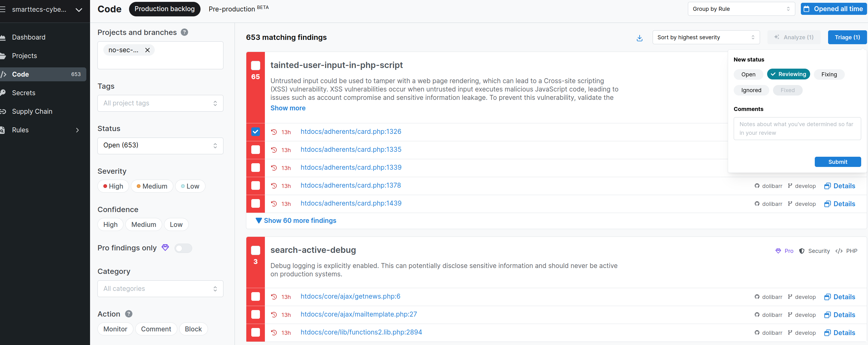Viewport: 868px width, 345px height.
Task: Click the Shield security icon on search-active-debug
Action: (x=801, y=250)
